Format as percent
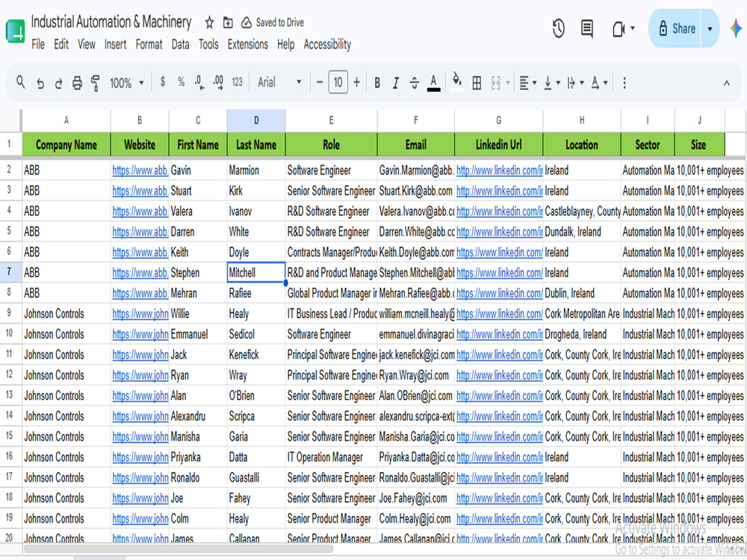The height and width of the screenshot is (560, 747). [181, 82]
